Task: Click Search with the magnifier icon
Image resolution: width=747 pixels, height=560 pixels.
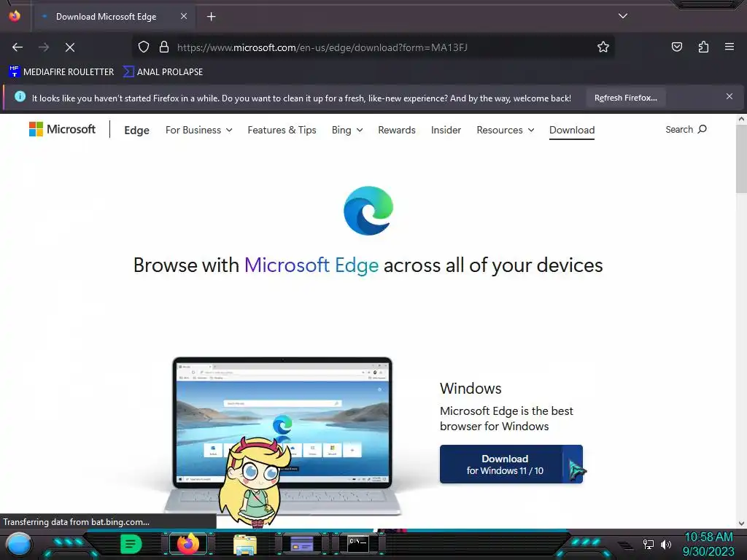Action: [x=686, y=130]
